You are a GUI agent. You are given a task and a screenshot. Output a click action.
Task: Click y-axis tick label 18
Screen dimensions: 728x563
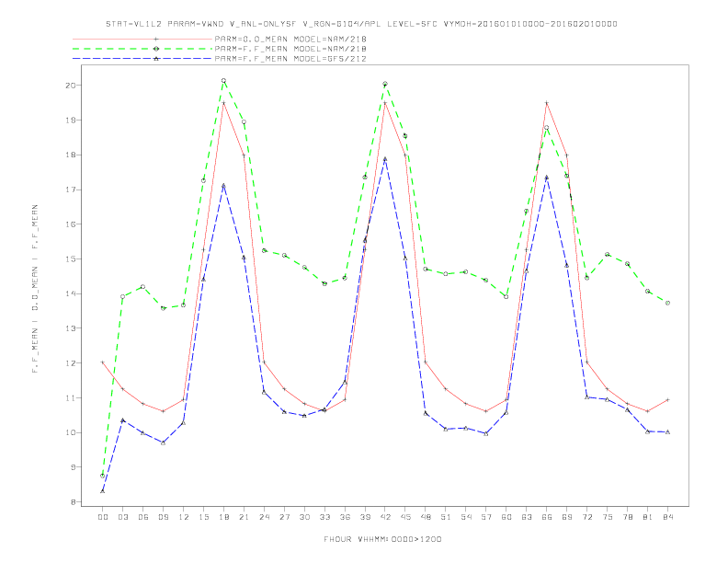click(x=71, y=155)
